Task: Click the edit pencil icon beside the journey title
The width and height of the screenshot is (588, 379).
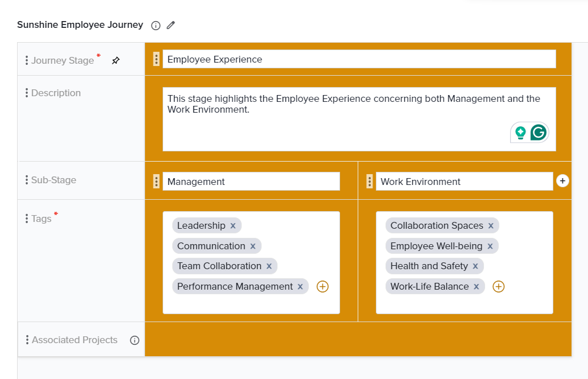Action: (171, 25)
